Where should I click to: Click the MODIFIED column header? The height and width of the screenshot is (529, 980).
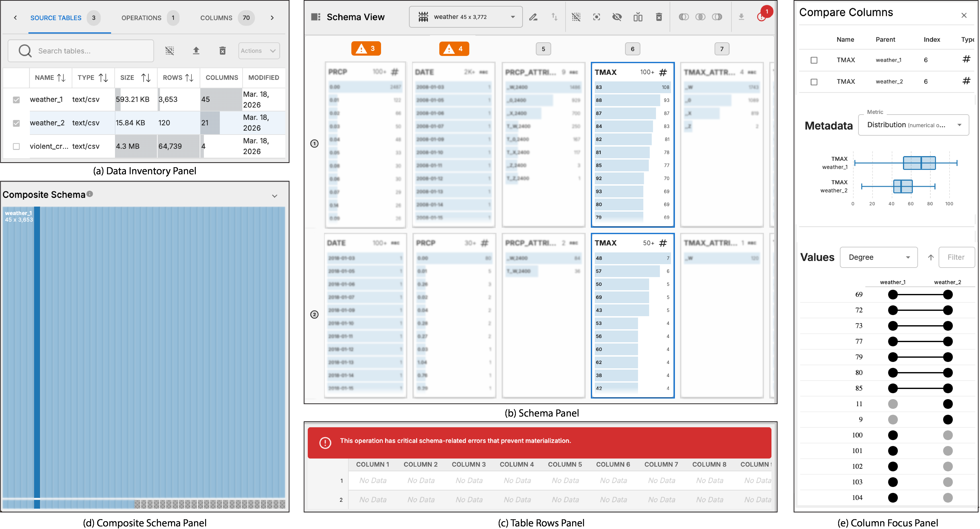(x=264, y=78)
